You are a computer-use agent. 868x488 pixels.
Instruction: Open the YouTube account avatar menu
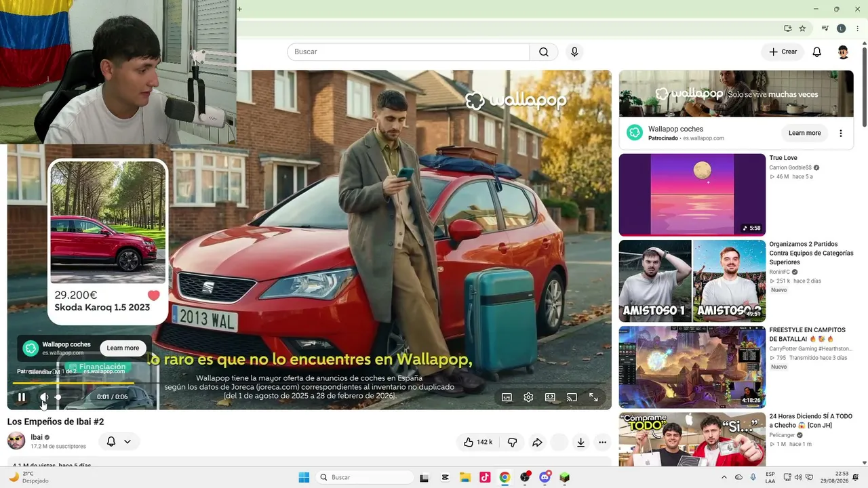tap(843, 52)
